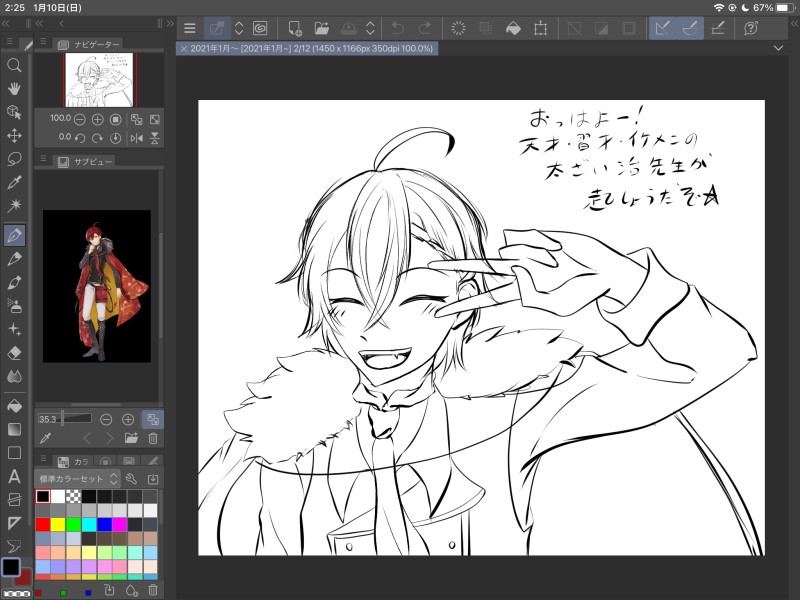Collapse the tool palette double chevron top-left
The width and height of the screenshot is (800, 600).
coord(6,23)
